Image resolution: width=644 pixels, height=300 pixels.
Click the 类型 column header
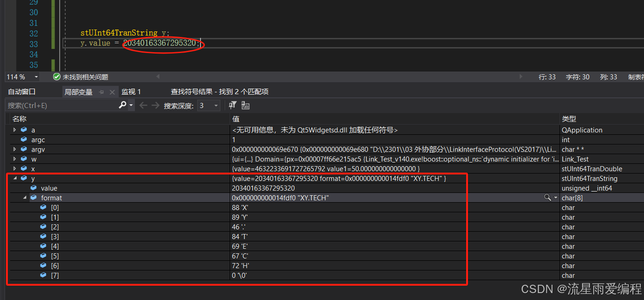569,119
